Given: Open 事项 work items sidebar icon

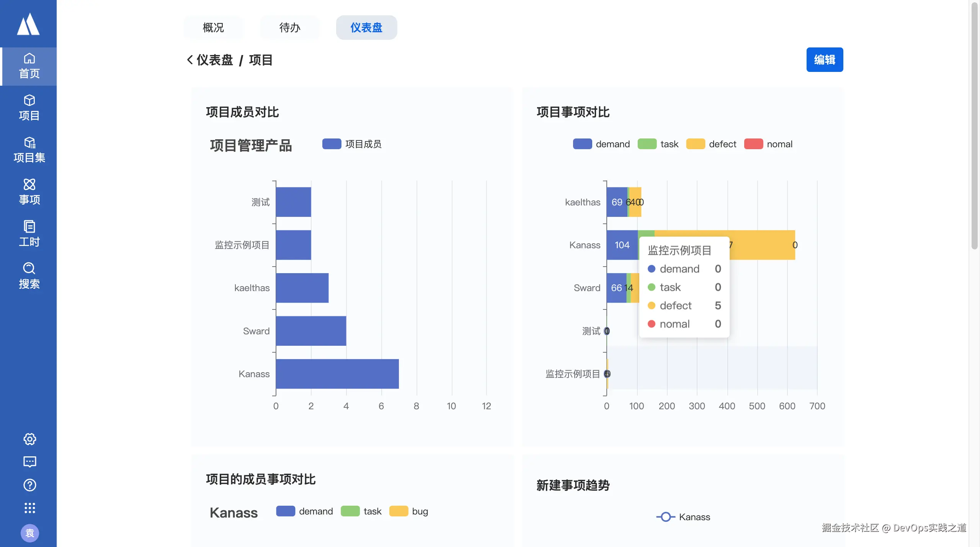Looking at the screenshot, I should point(29,192).
